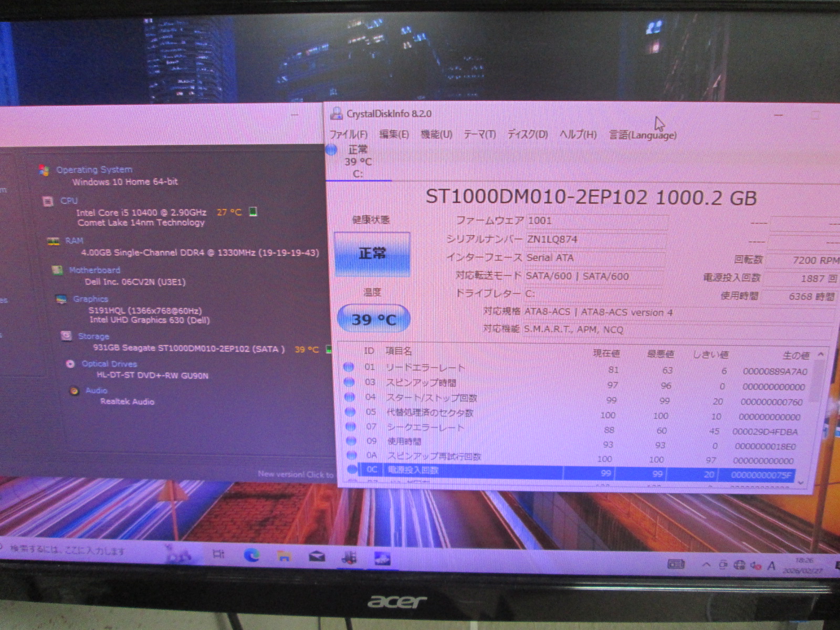The width and height of the screenshot is (840, 630).
Task: Open the 機能(U) menu
Action: 436,134
